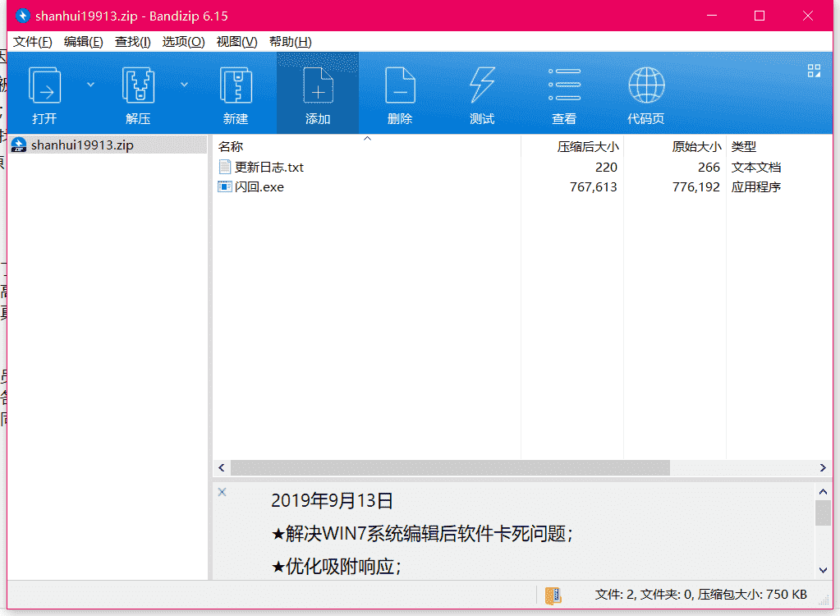Click the comment pane vertical scrollbar thumb
This screenshot has height=616, width=840.
point(823,513)
